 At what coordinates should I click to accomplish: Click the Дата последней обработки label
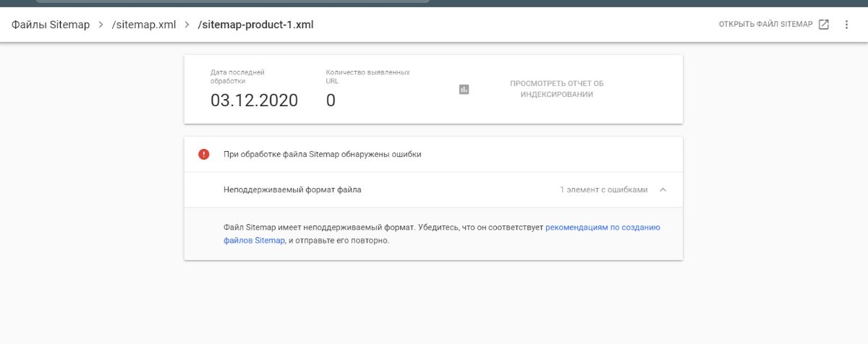click(237, 77)
